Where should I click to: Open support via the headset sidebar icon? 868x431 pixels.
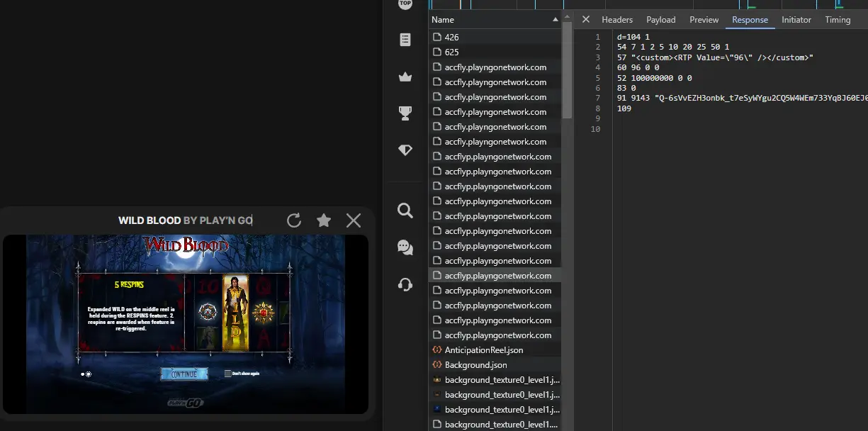click(405, 284)
